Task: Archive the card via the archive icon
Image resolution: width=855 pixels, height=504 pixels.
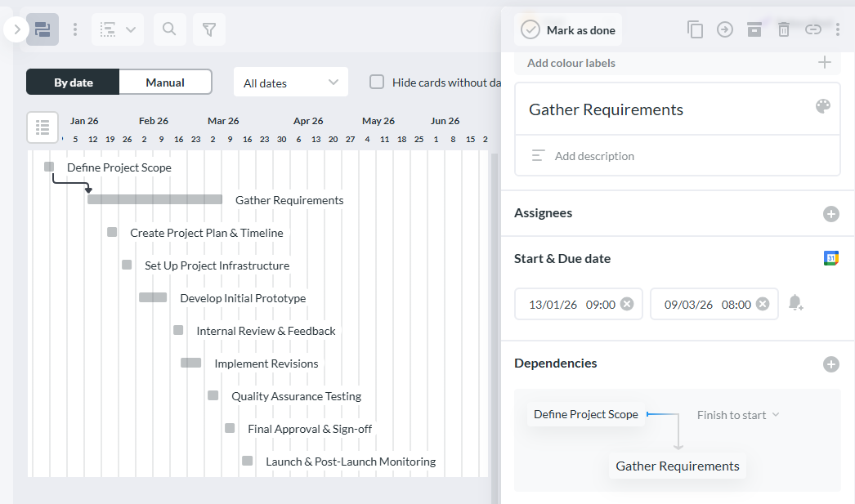Action: click(x=754, y=29)
